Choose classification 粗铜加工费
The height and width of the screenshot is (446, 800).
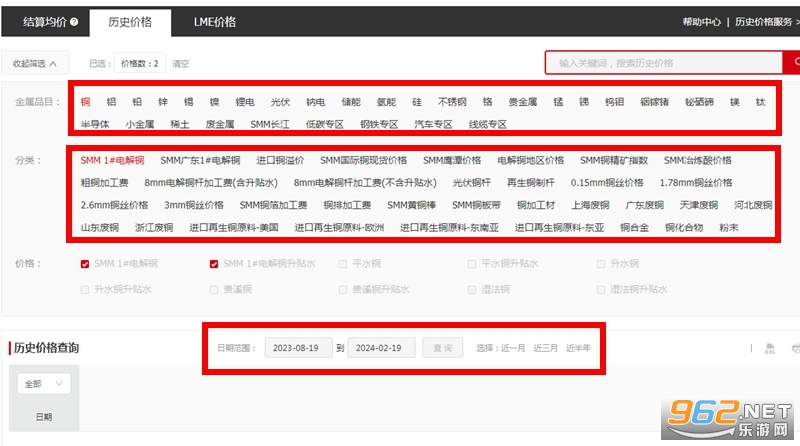(104, 183)
